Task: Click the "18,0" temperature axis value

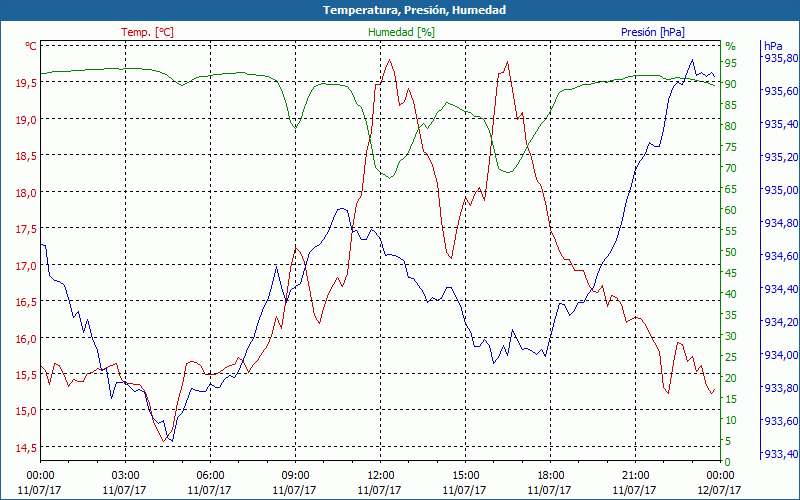Action: coord(26,192)
